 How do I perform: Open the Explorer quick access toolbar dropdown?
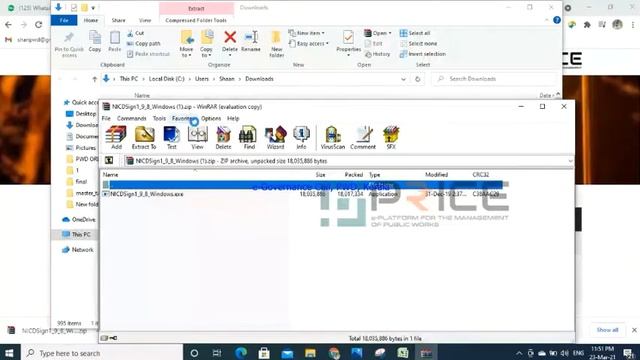(x=93, y=8)
